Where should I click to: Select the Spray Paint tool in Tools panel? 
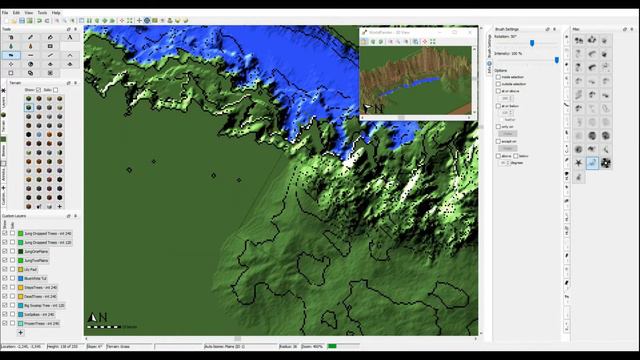tap(11, 37)
